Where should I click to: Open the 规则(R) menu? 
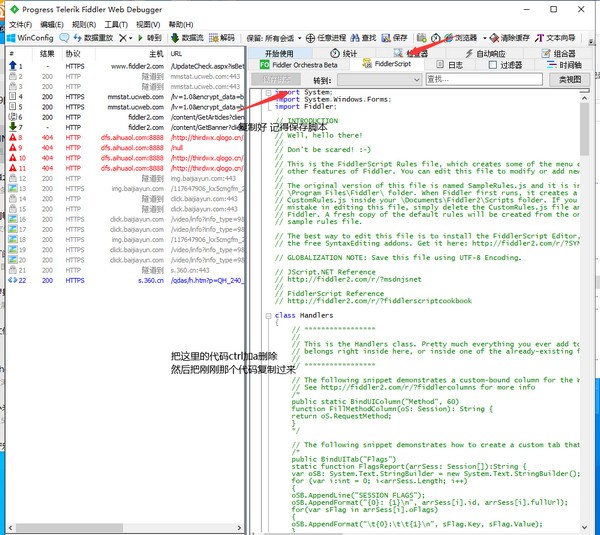[83, 23]
